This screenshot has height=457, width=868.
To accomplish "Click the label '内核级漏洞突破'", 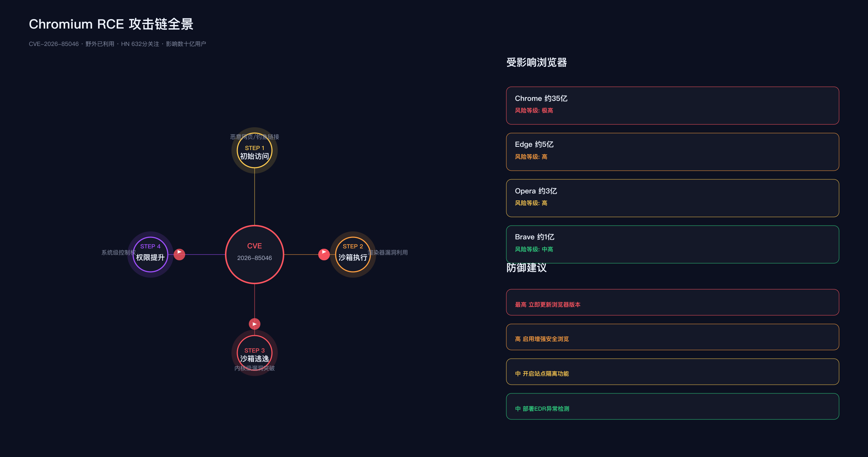I will [x=255, y=368].
